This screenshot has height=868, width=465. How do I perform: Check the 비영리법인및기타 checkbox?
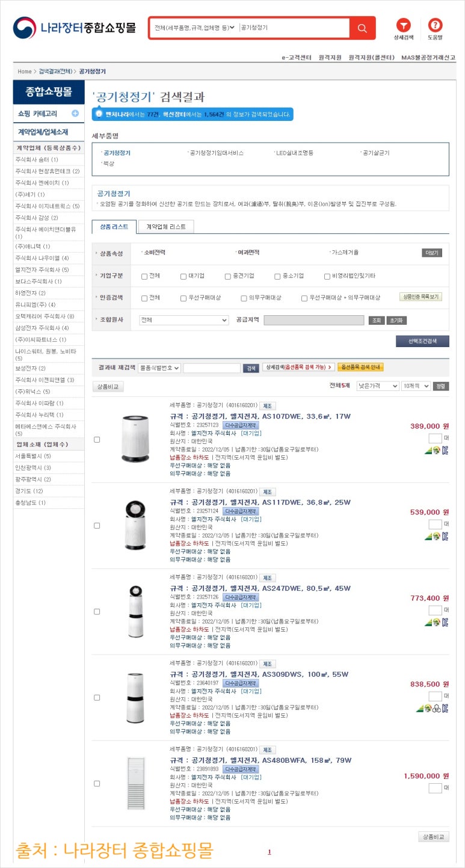coord(327,277)
